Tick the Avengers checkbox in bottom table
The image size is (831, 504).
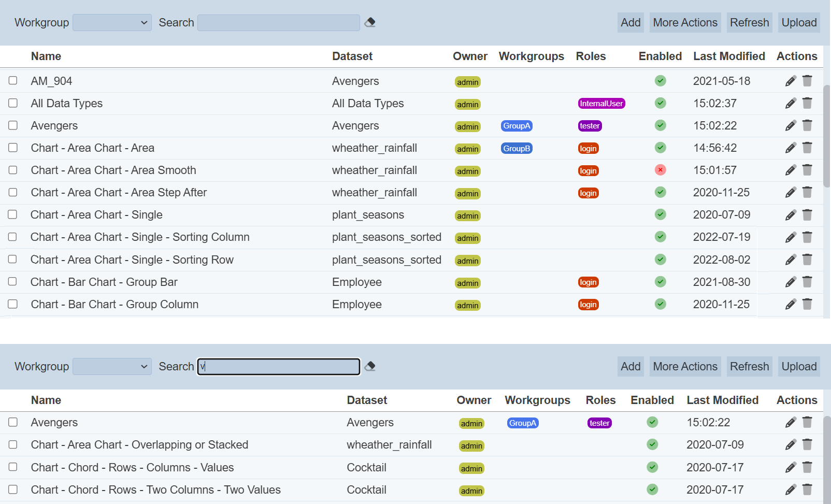[13, 422]
